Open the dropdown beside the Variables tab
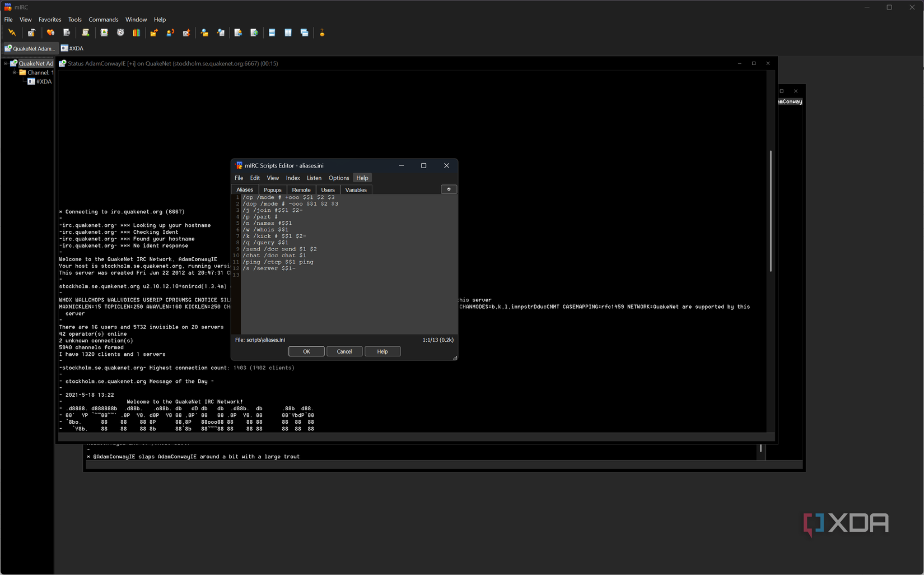Viewport: 924px width, 575px height. 449,189
